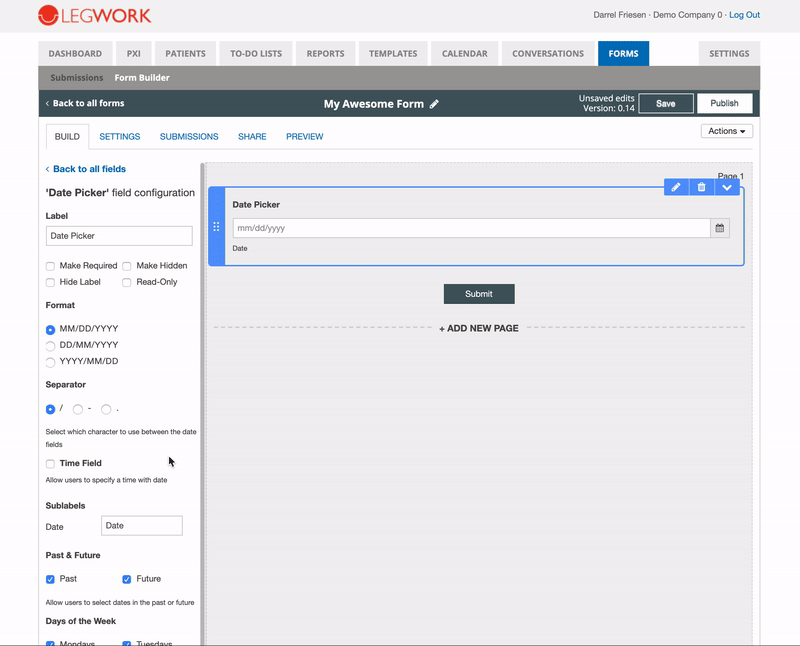Open the PXI tab
The height and width of the screenshot is (646, 800).
tap(134, 54)
